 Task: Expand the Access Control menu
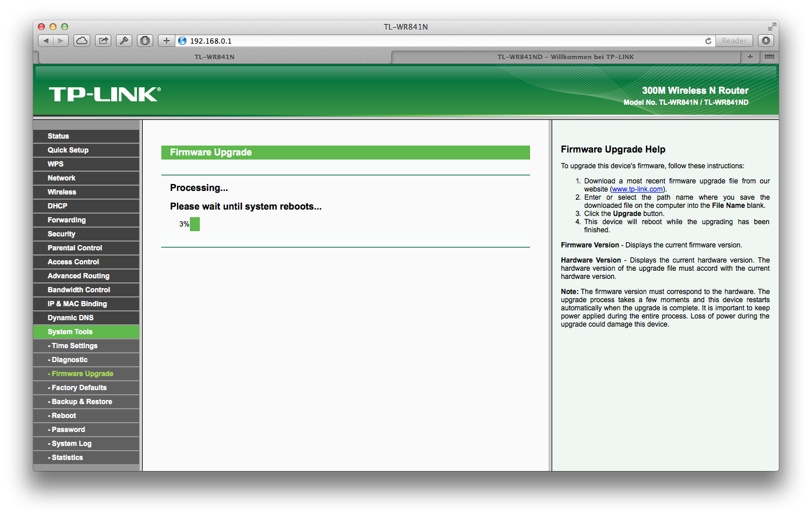86,262
